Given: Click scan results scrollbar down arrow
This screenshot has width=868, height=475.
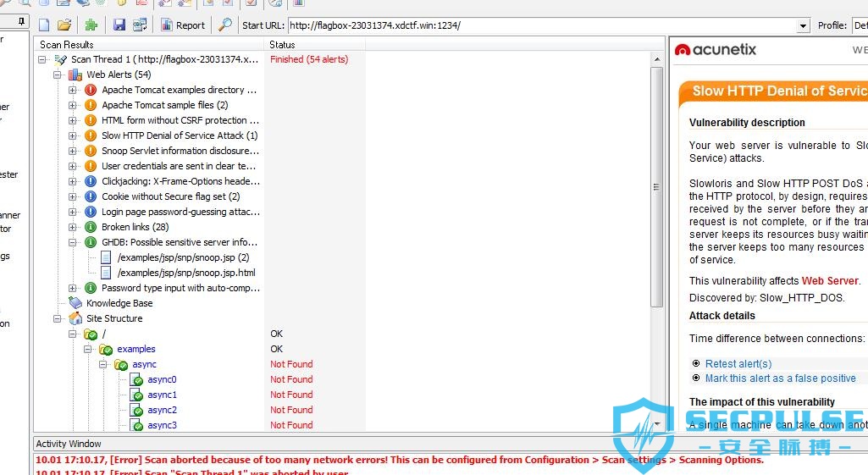Looking at the screenshot, I should [x=656, y=424].
